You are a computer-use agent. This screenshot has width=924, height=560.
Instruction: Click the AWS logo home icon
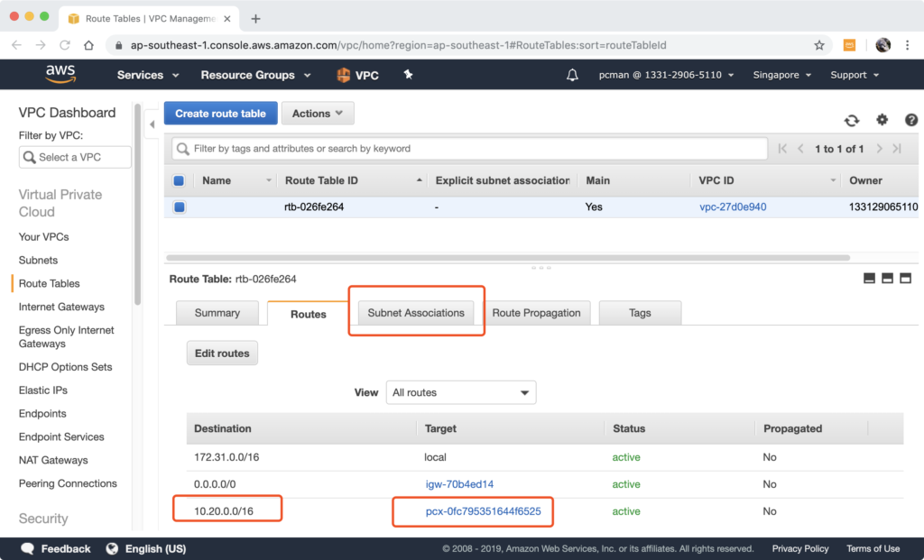(60, 75)
